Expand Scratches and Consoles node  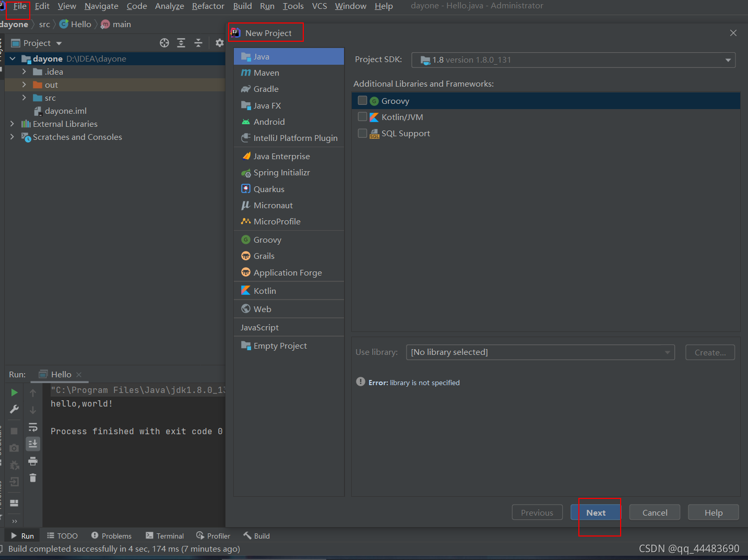tap(13, 137)
